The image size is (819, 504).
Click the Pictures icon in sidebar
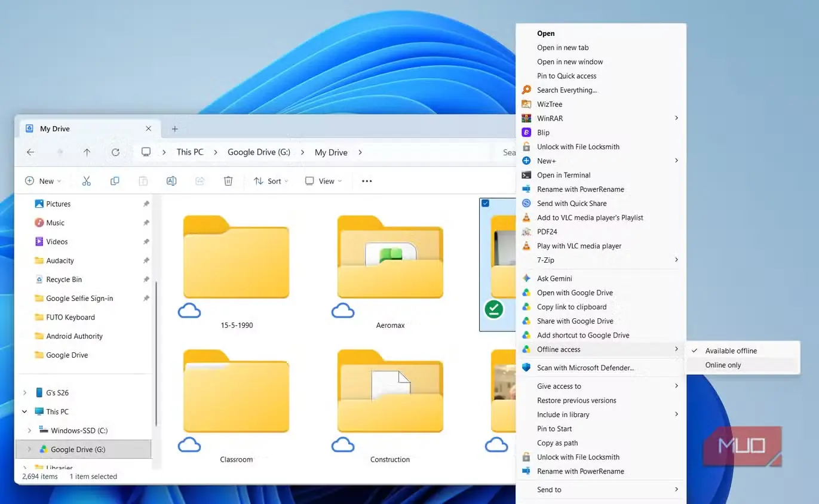pos(39,204)
